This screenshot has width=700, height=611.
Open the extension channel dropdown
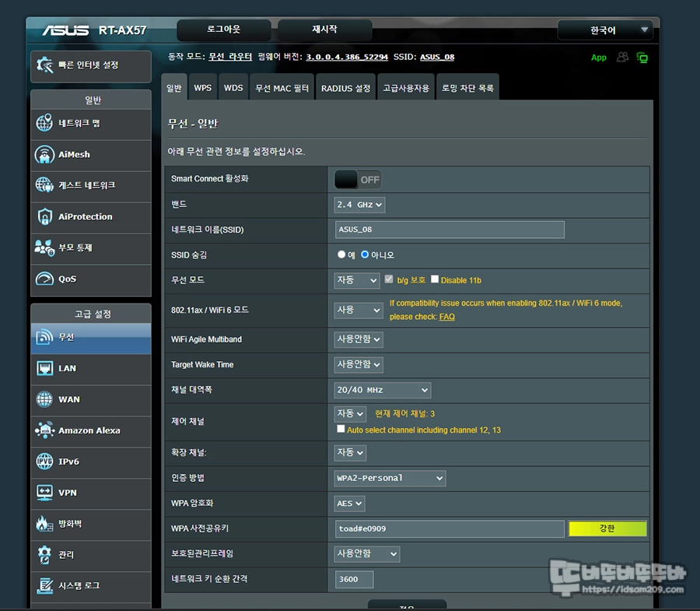[x=350, y=452]
